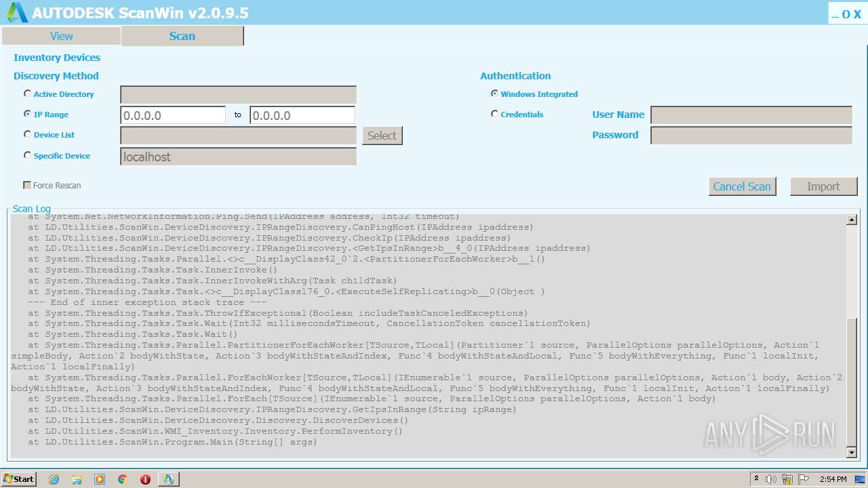Click scan log scrollbar down arrow
The image size is (868, 488).
click(852, 452)
